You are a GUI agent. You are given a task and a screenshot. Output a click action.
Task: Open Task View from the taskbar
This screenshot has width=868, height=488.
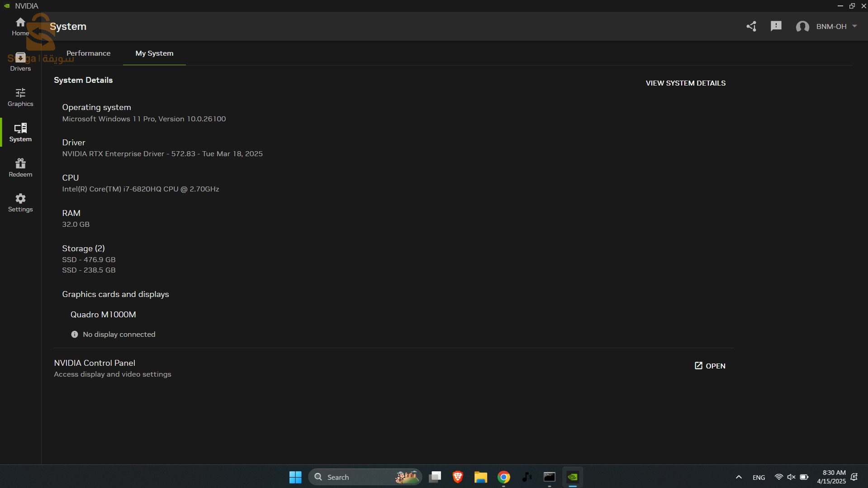tap(435, 477)
